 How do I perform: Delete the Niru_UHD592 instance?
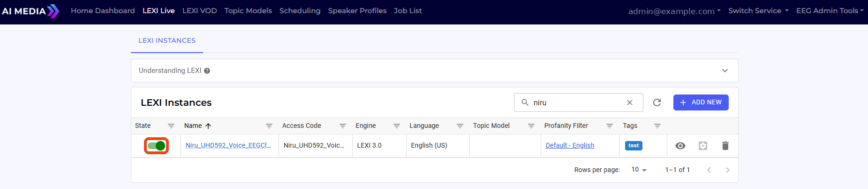click(x=725, y=146)
